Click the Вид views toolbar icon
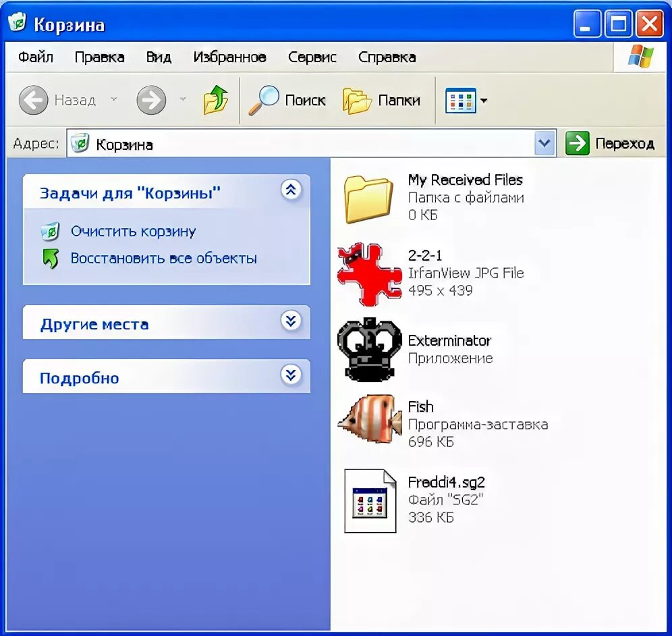This screenshot has width=672, height=636. pos(461,101)
